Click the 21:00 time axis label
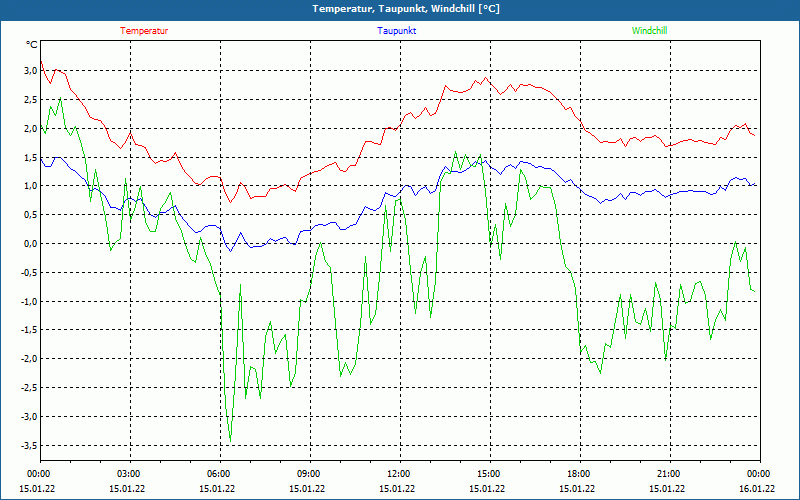This screenshot has height=500, width=800. coord(670,474)
